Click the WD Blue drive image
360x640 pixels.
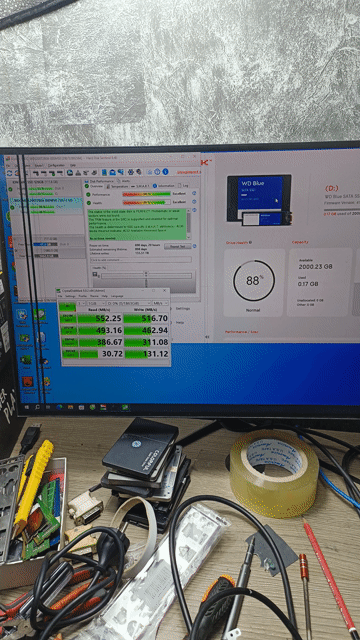(x=259, y=200)
